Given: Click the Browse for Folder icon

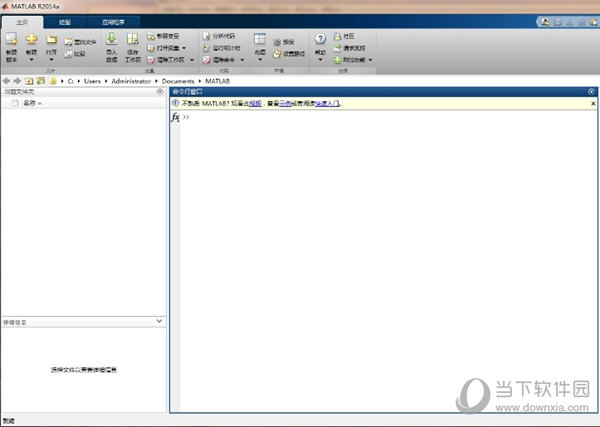Looking at the screenshot, I should (41, 81).
